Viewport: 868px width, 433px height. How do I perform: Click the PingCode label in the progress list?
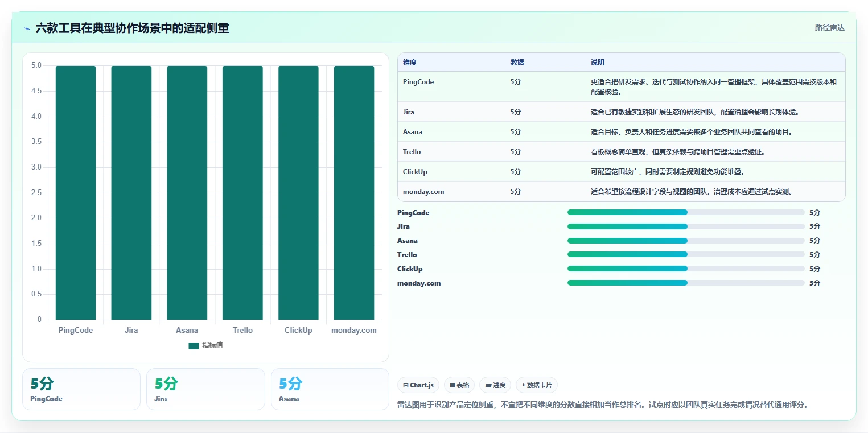click(x=413, y=213)
